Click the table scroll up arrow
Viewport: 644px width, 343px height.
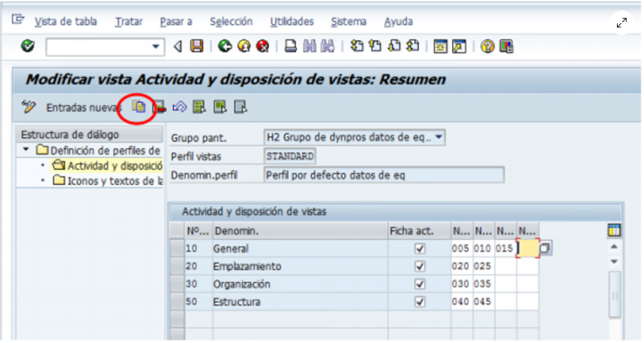tap(614, 247)
